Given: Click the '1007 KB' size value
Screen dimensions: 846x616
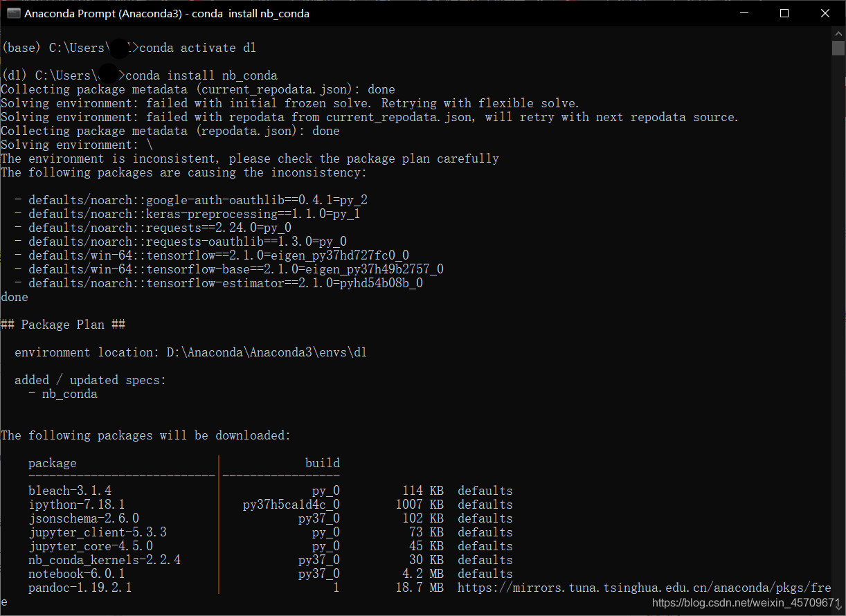Looking at the screenshot, I should pos(420,505).
